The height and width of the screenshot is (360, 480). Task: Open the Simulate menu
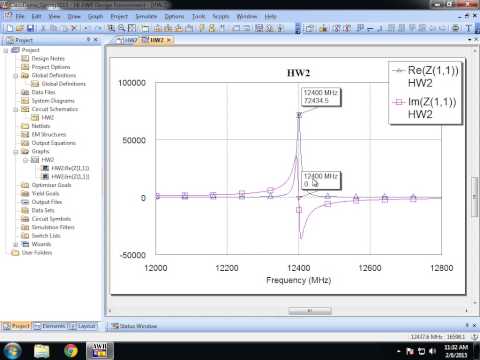click(x=146, y=16)
